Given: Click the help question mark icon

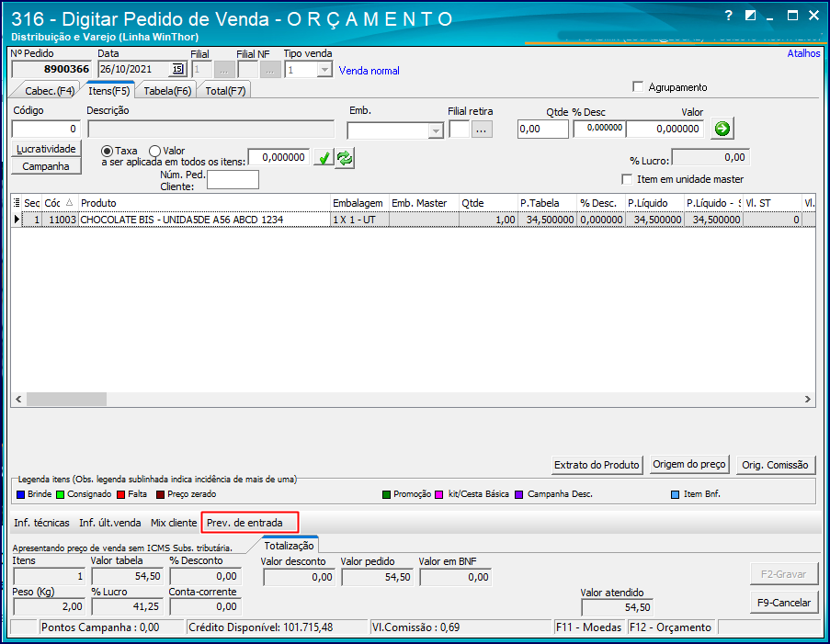Looking at the screenshot, I should [x=728, y=16].
